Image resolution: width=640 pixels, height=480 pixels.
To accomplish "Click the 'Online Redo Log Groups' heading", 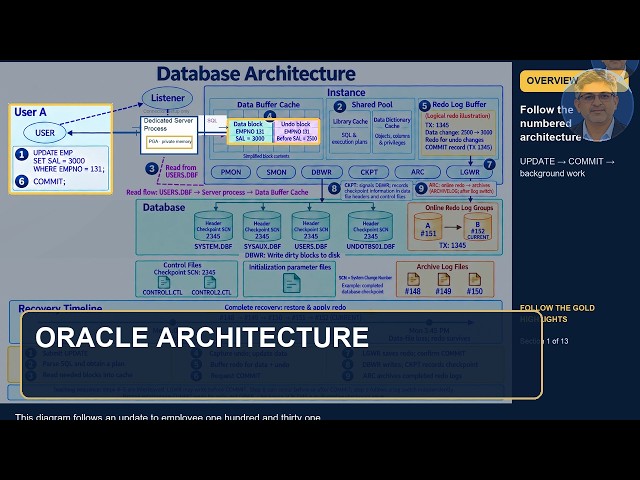I will [459, 208].
